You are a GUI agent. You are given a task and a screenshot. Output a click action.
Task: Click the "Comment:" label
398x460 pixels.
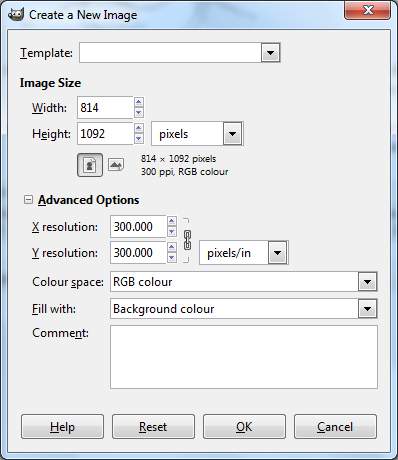[60, 333]
